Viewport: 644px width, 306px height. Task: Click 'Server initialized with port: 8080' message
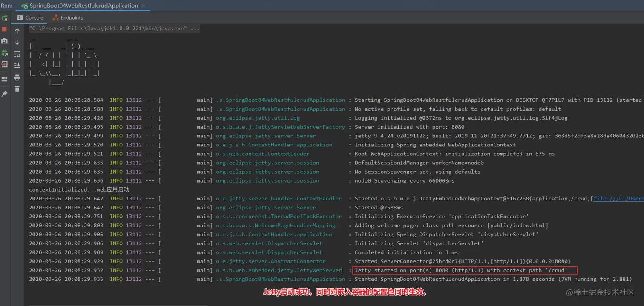tap(410, 127)
